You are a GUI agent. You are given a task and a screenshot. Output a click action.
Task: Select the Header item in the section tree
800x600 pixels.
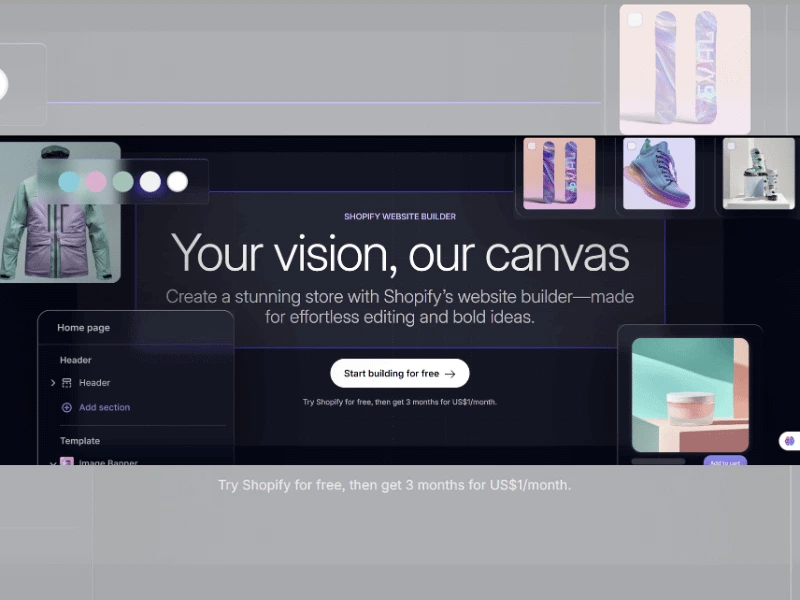95,383
